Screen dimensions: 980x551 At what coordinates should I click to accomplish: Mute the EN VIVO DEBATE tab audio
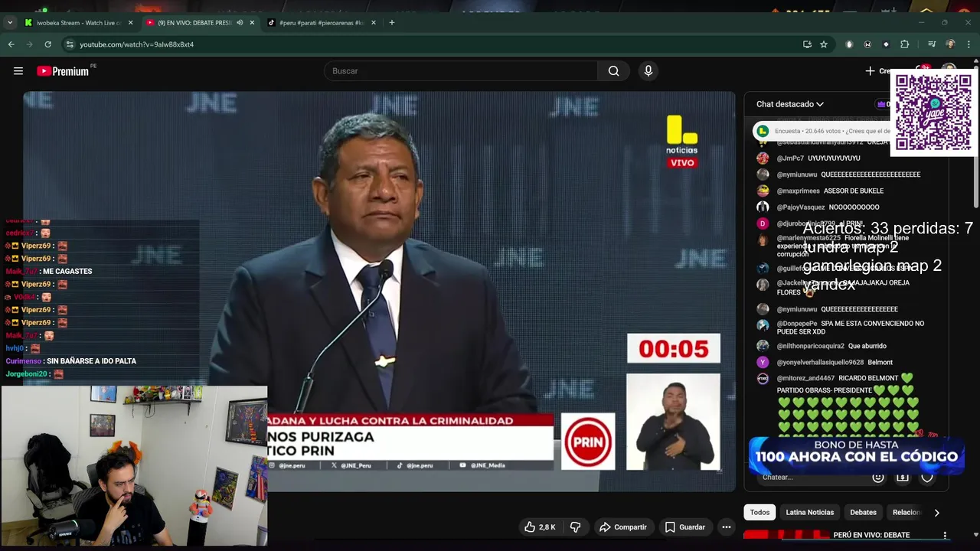pos(240,23)
